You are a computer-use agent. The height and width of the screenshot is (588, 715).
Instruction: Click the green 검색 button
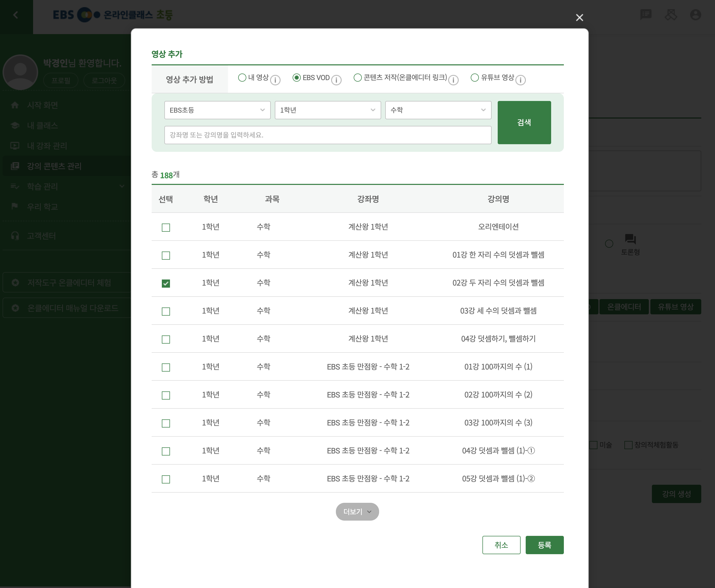pos(524,122)
